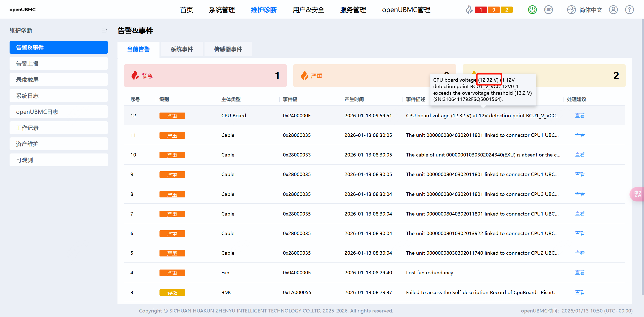644x317 pixels.
Task: Switch to the 系统事件 tab
Action: click(182, 49)
